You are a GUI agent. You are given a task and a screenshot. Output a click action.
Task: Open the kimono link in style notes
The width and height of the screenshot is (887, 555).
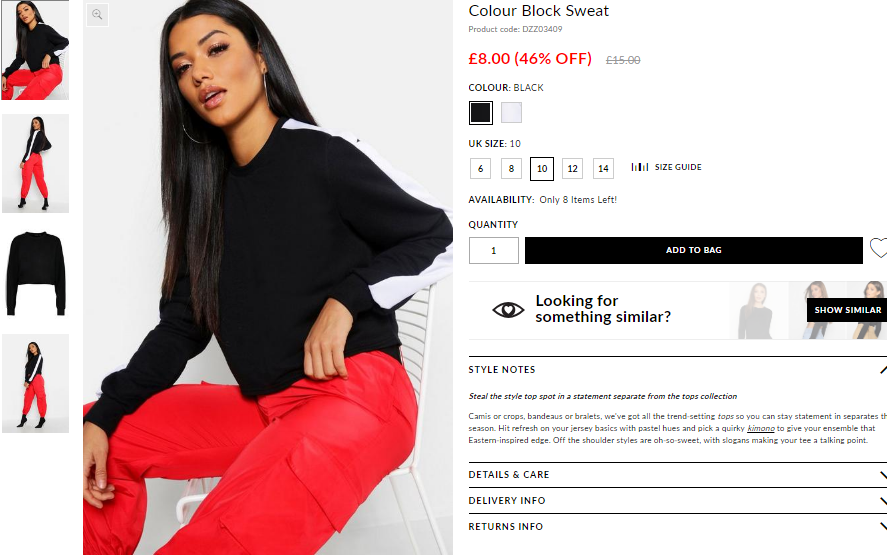tap(761, 428)
